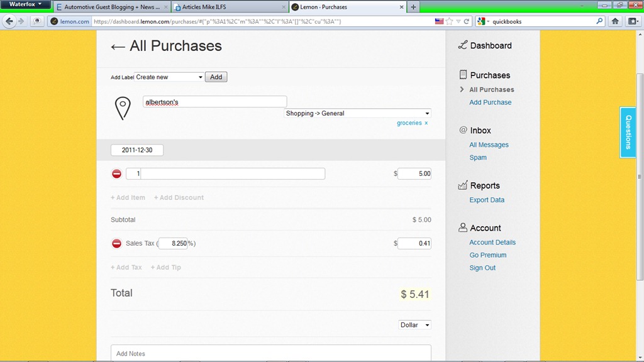The width and height of the screenshot is (644, 362).
Task: Remove the Sales Tax row with red minus
Action: coord(116,243)
